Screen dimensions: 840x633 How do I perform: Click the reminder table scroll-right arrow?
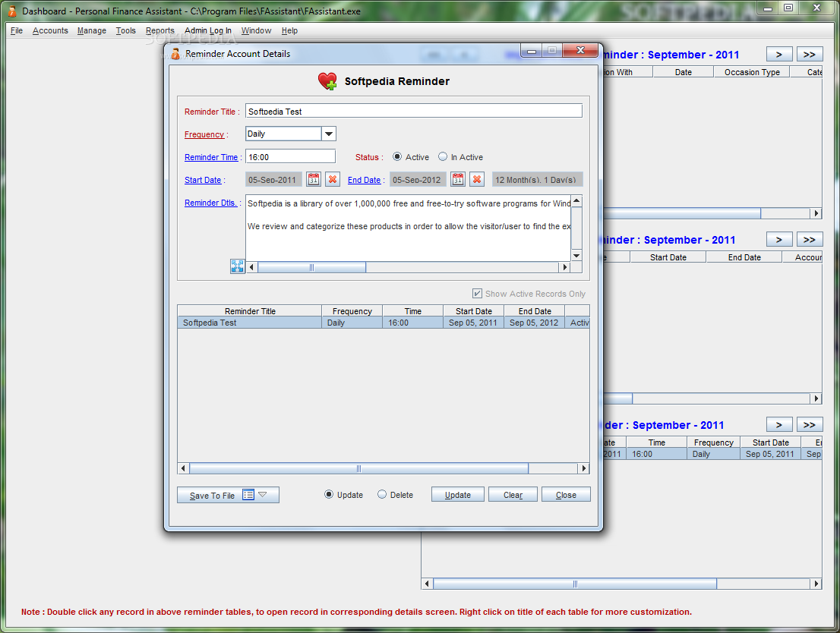[x=584, y=468]
